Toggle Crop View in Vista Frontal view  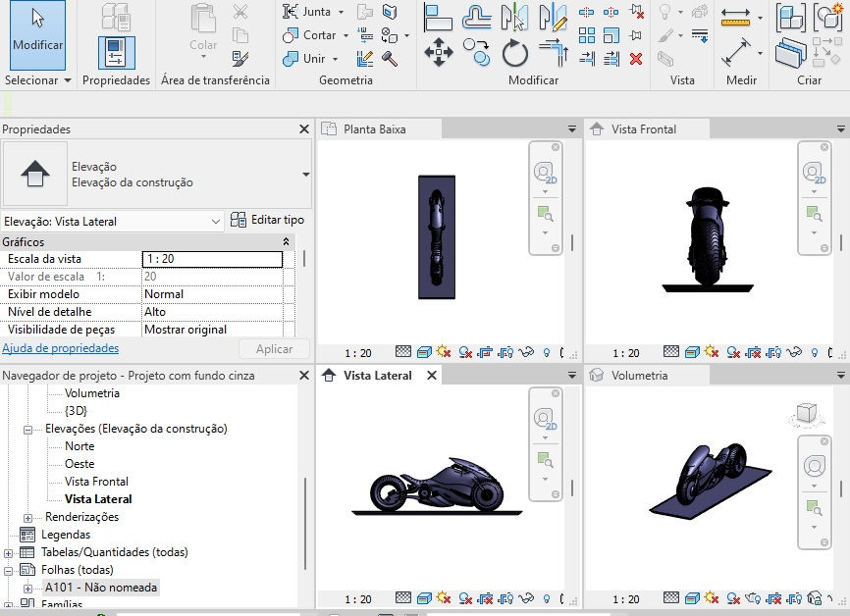[754, 353]
